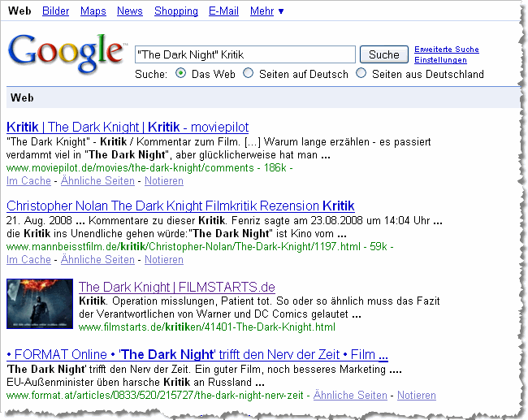Screen dimensions: 528x420
Task: Select Seiten auf Deutsch radio button
Action: click(x=249, y=73)
